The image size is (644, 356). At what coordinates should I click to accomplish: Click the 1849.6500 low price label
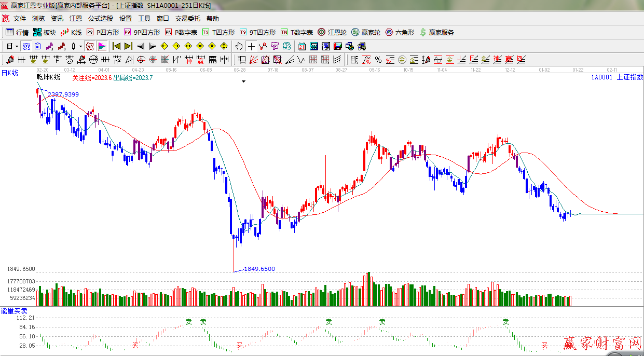(x=259, y=269)
